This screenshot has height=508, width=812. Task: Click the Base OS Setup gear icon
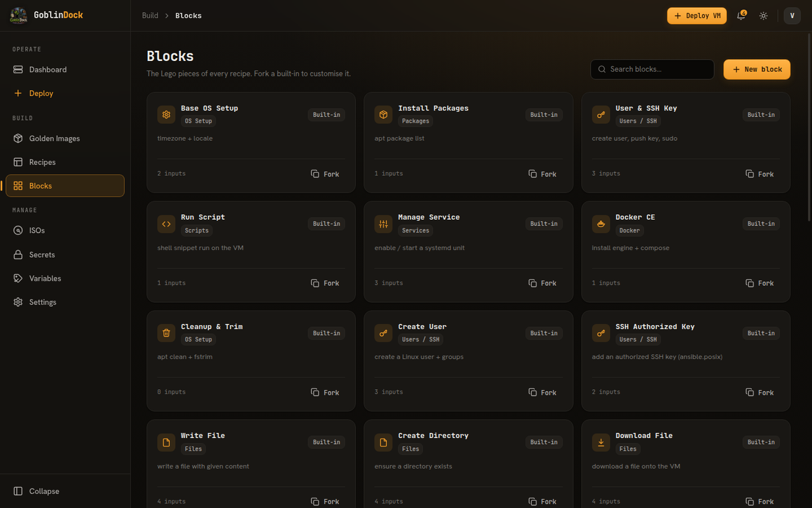coord(166,114)
